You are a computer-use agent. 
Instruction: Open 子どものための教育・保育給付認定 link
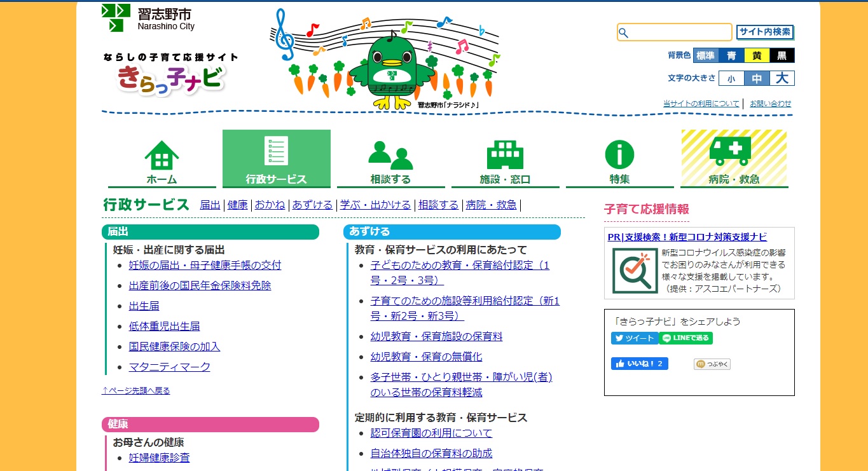(460, 273)
